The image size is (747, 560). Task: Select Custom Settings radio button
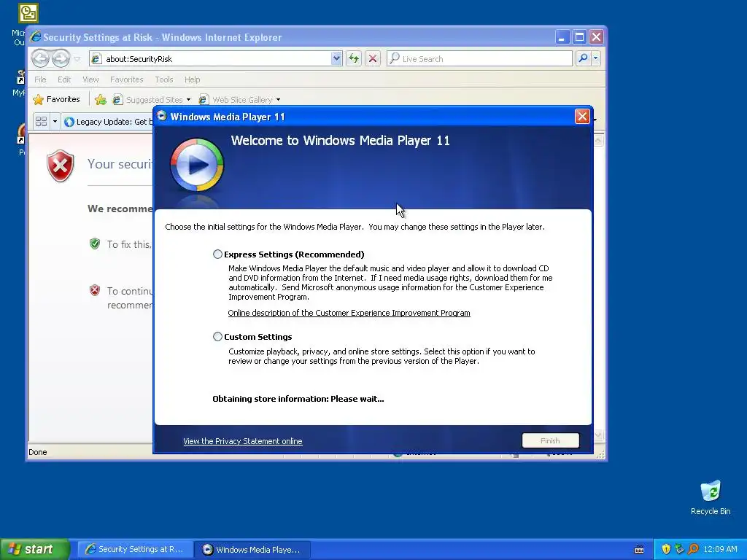(217, 337)
